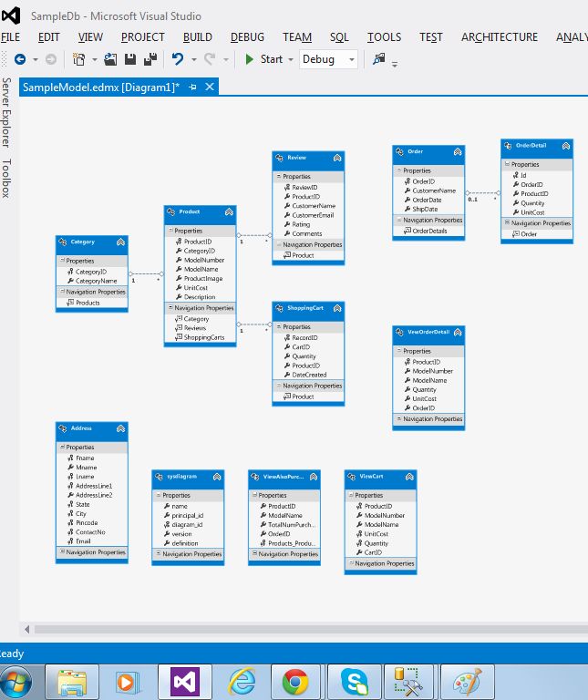The image size is (588, 700).
Task: Open the Server Explorer side panel
Action: tap(6, 112)
